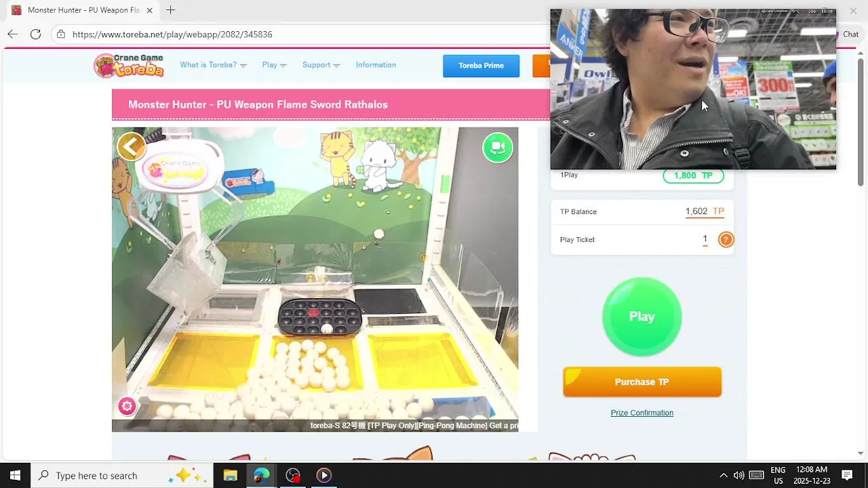Click the crane game live video feed
Viewport: 868px width, 488px height.
(315, 279)
